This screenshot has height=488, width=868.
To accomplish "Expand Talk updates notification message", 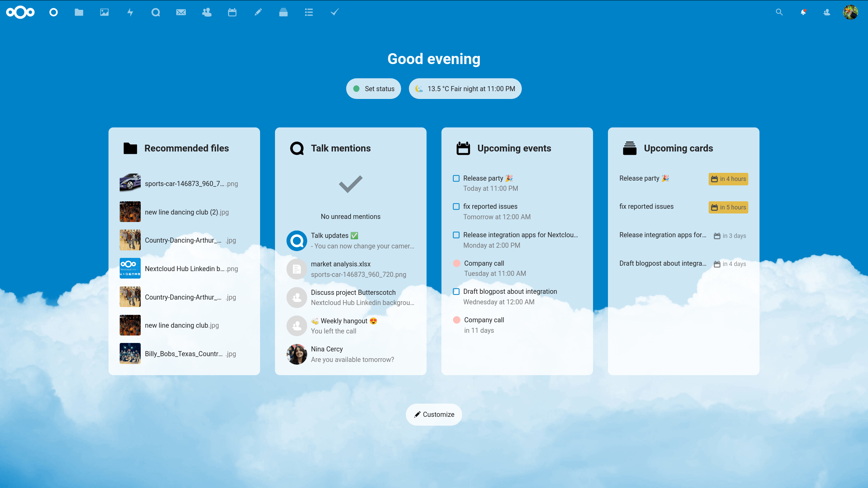I will pos(351,241).
